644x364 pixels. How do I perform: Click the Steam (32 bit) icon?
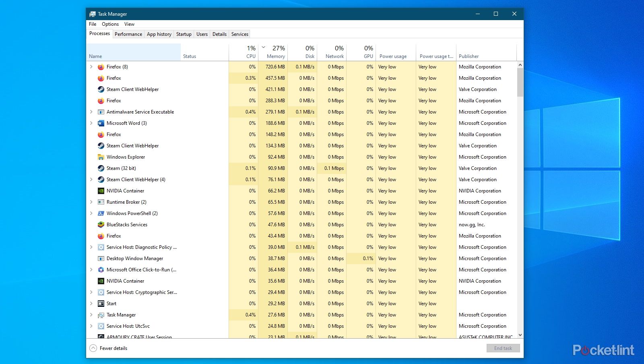(101, 168)
